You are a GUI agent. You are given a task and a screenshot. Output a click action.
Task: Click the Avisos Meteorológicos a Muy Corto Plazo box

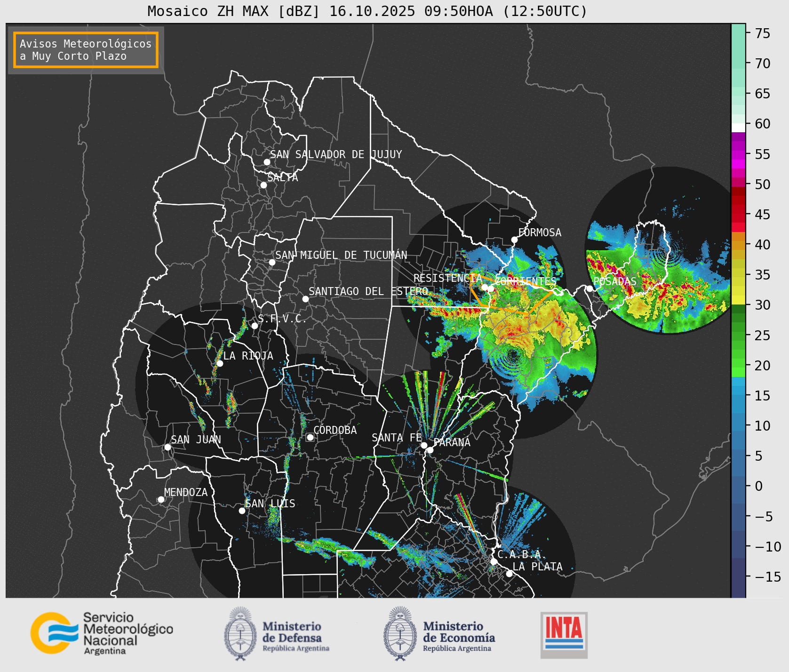[x=86, y=50]
